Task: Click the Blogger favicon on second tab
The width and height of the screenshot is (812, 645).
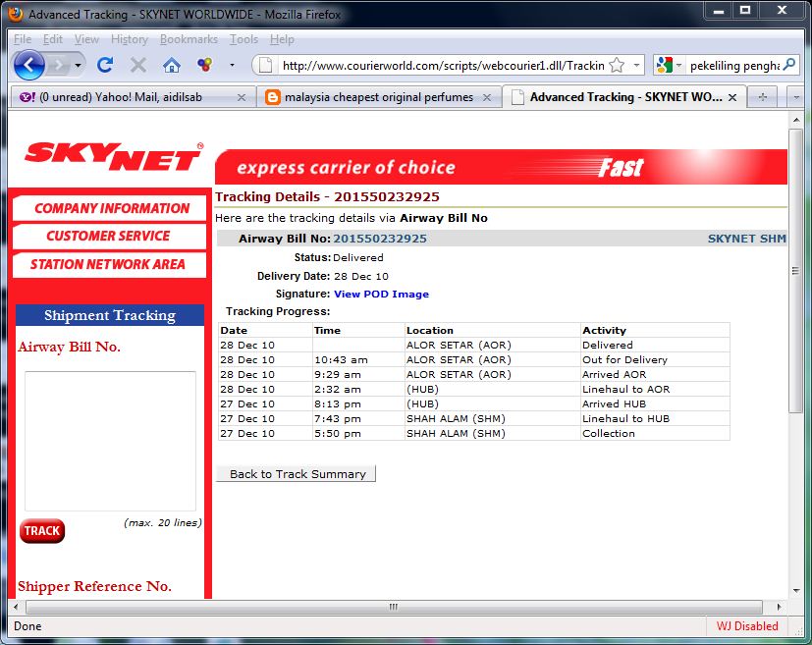Action: click(x=272, y=97)
